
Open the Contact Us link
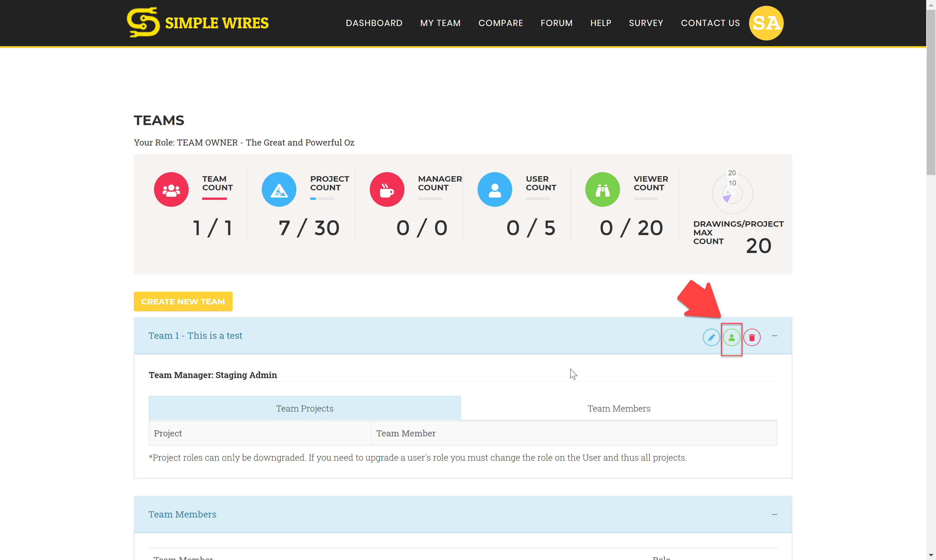coord(710,23)
